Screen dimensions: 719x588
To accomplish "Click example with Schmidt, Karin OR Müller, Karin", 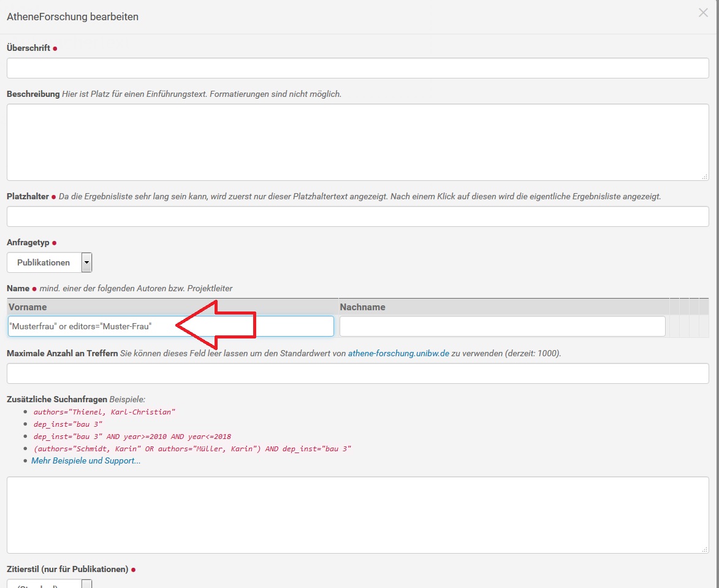I will click(192, 449).
